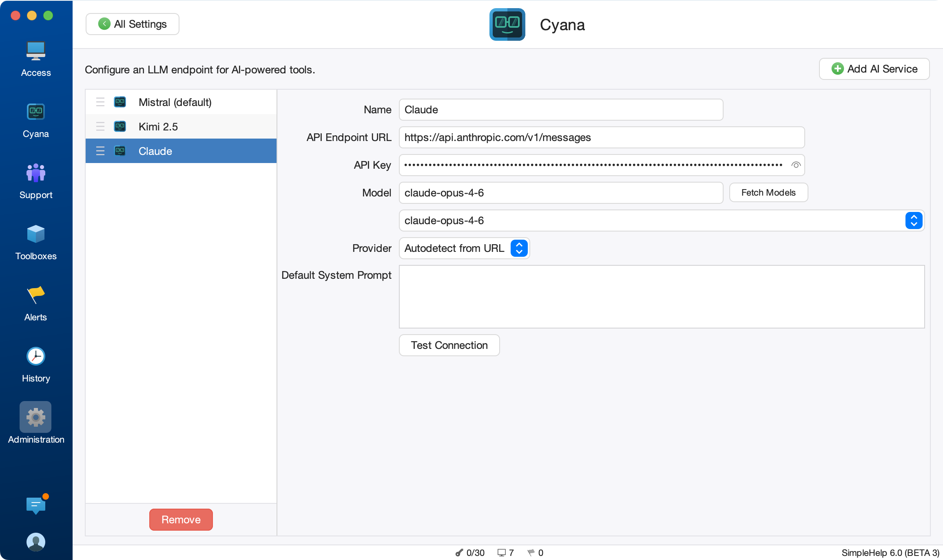Image resolution: width=943 pixels, height=560 pixels.
Task: Open the Support sidebar section
Action: (36, 181)
